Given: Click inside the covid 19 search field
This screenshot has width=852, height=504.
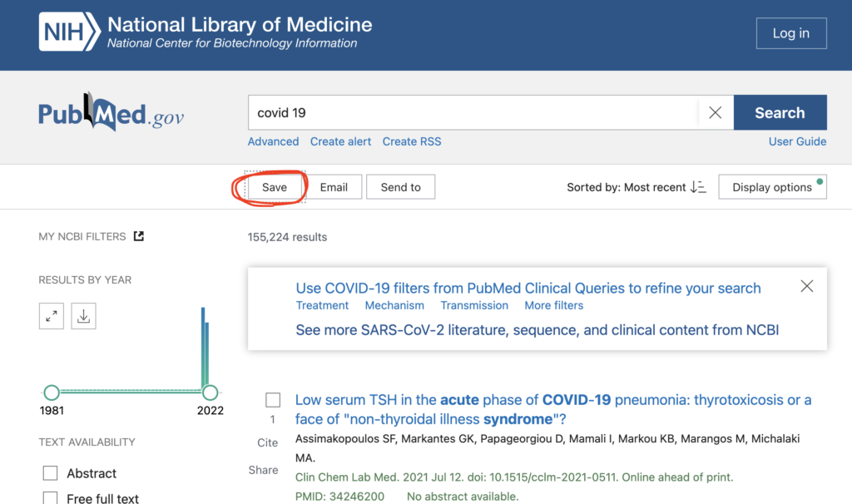Looking at the screenshot, I should click(473, 112).
